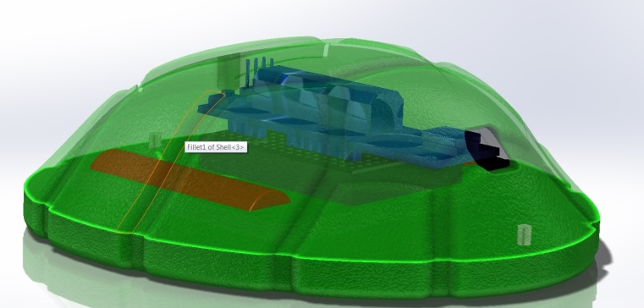Click the "Fillet1 of Shell<3>" tooltip label
The width and height of the screenshot is (644, 308).
click(216, 147)
